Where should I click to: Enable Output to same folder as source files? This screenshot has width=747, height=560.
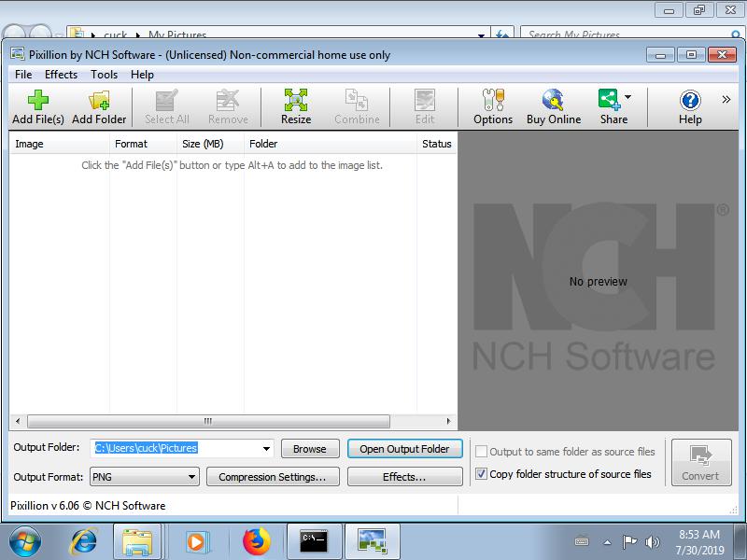coord(481,452)
